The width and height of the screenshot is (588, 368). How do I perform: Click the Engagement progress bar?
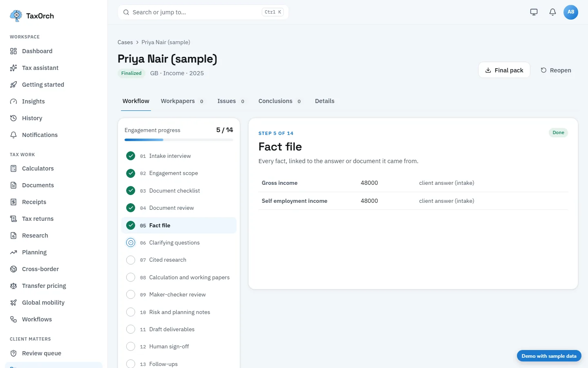[179, 140]
